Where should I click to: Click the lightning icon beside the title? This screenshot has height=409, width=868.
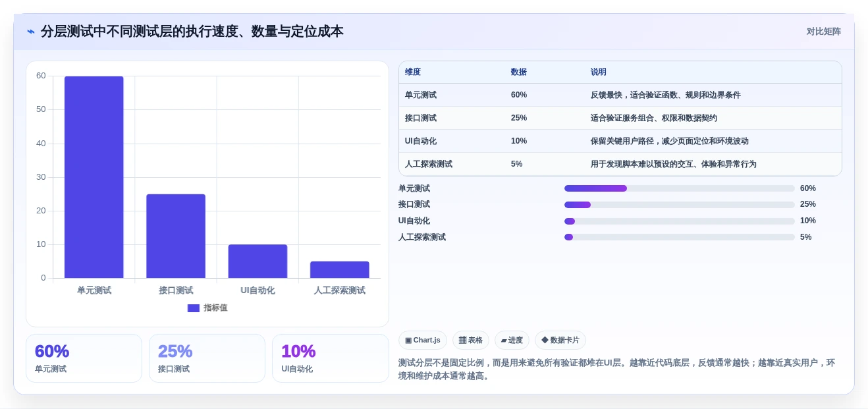[x=30, y=31]
